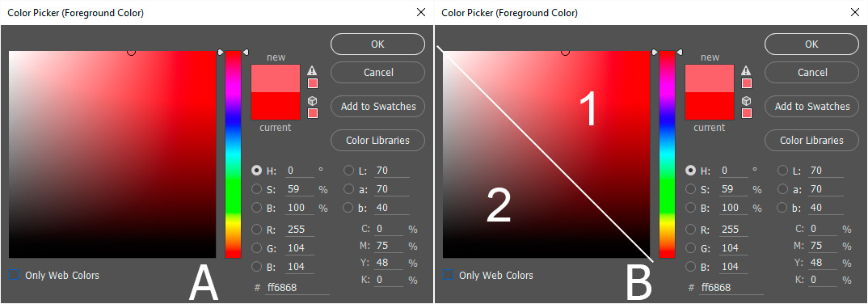Click the out-of-gamut warning triangle in picker B
The width and height of the screenshot is (868, 304).
pos(747,70)
